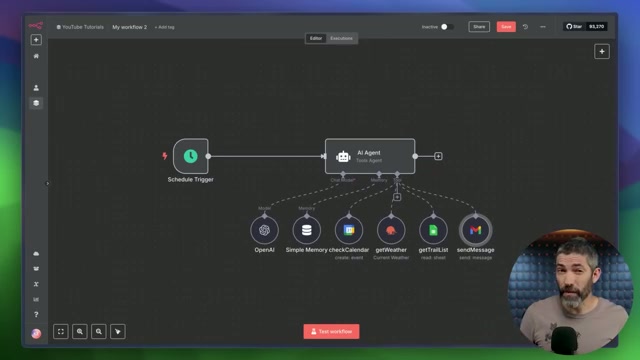Open the Templates icon in the sidebar
640x360 pixels.
pos(36,269)
